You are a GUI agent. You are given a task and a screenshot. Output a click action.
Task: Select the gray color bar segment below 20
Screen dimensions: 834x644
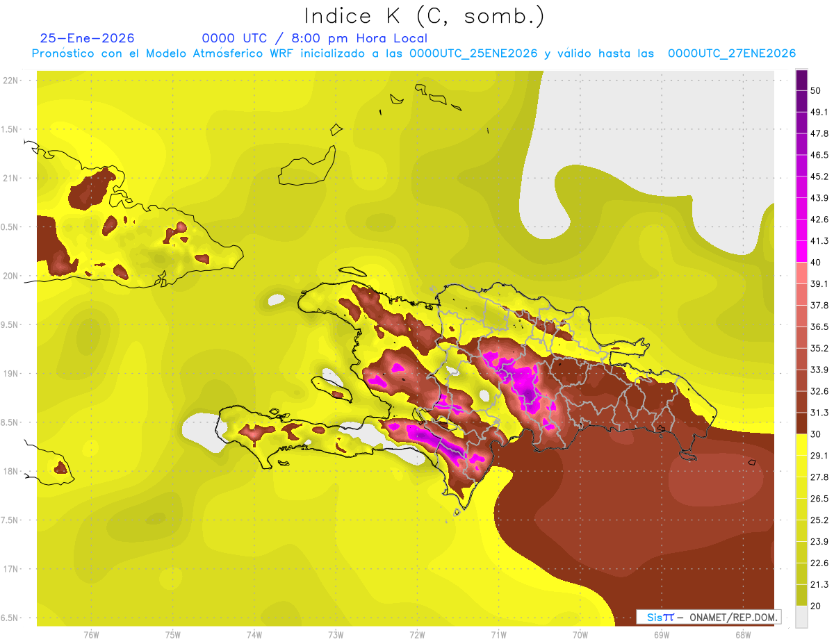pyautogui.click(x=801, y=616)
